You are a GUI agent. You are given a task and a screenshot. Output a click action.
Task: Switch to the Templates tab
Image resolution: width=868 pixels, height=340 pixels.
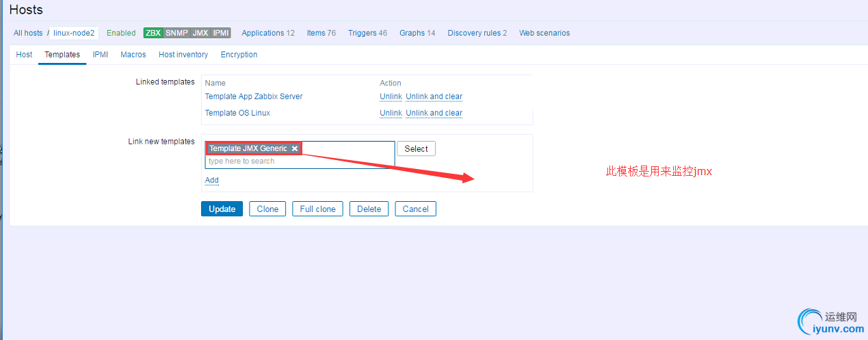(62, 55)
